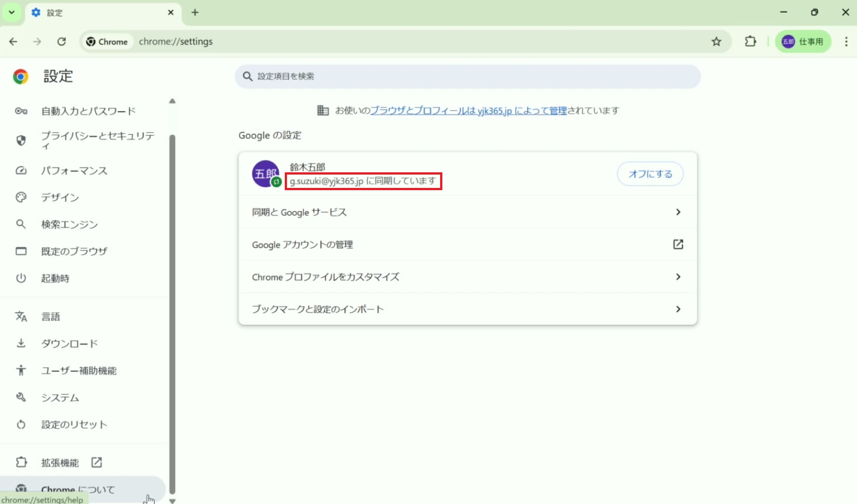Open the tab search dropdown arrow
This screenshot has width=857, height=504.
12,12
